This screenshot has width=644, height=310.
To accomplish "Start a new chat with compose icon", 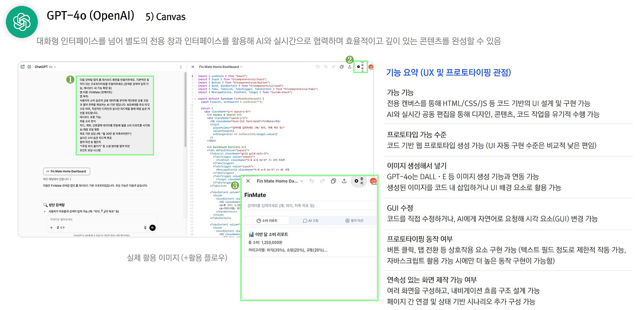I will point(29,66).
